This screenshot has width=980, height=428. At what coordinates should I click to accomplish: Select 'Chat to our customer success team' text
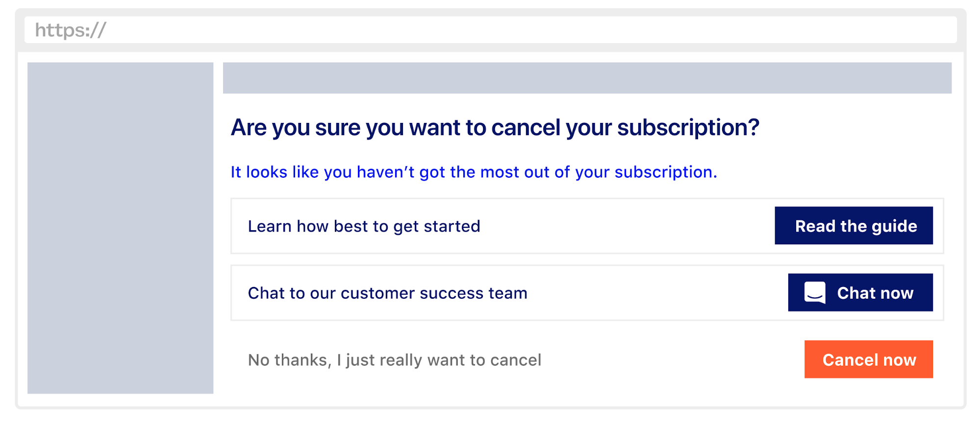[x=387, y=293]
